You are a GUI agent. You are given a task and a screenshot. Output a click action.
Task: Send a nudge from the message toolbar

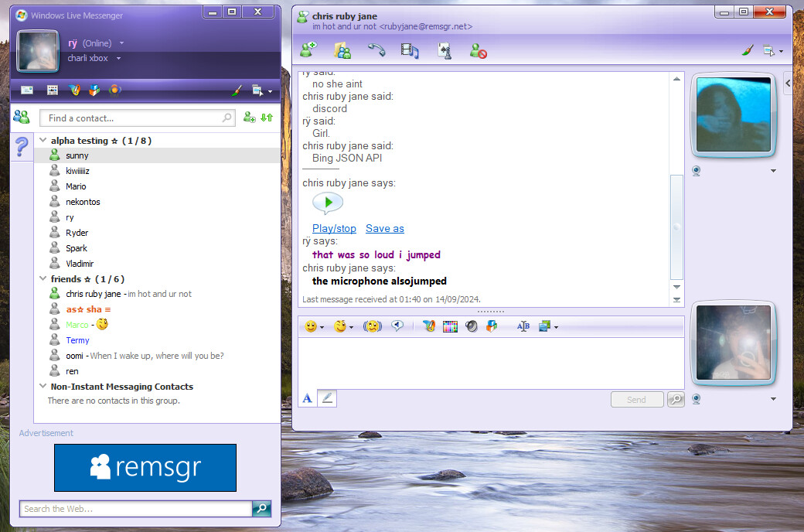[x=373, y=327]
